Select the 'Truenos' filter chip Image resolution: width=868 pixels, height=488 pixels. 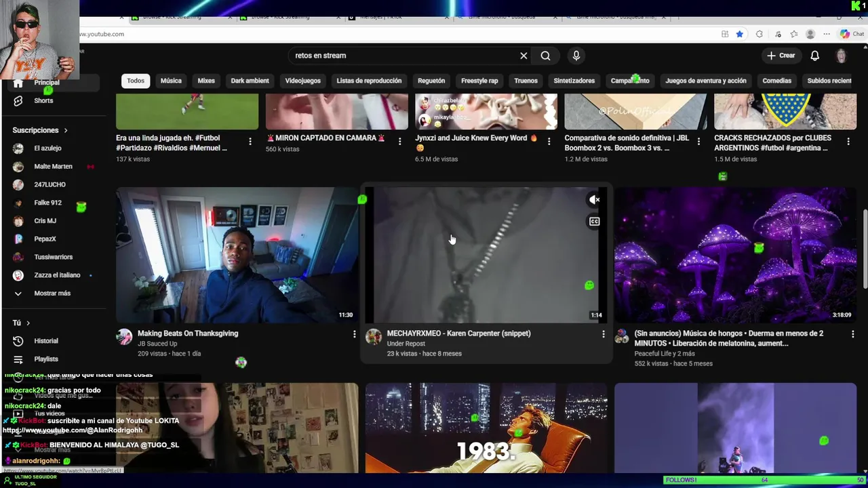(x=526, y=81)
